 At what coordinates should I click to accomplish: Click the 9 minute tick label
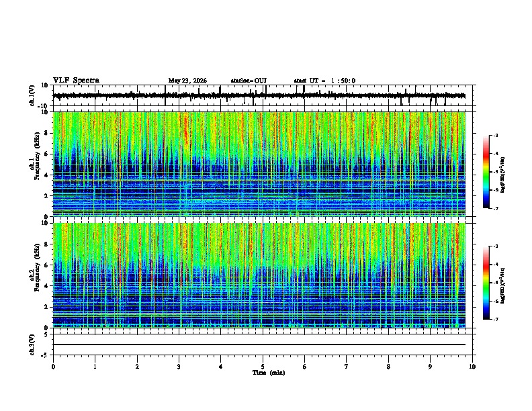[x=430, y=367]
